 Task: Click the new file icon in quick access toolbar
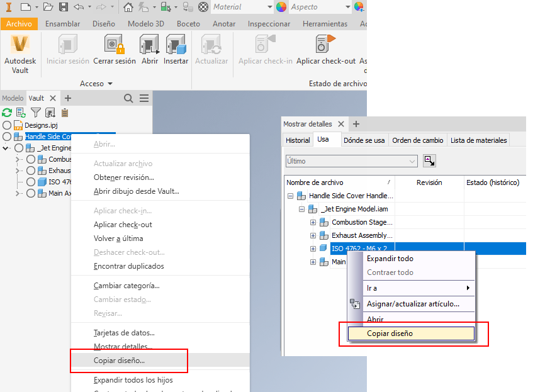[x=25, y=6]
